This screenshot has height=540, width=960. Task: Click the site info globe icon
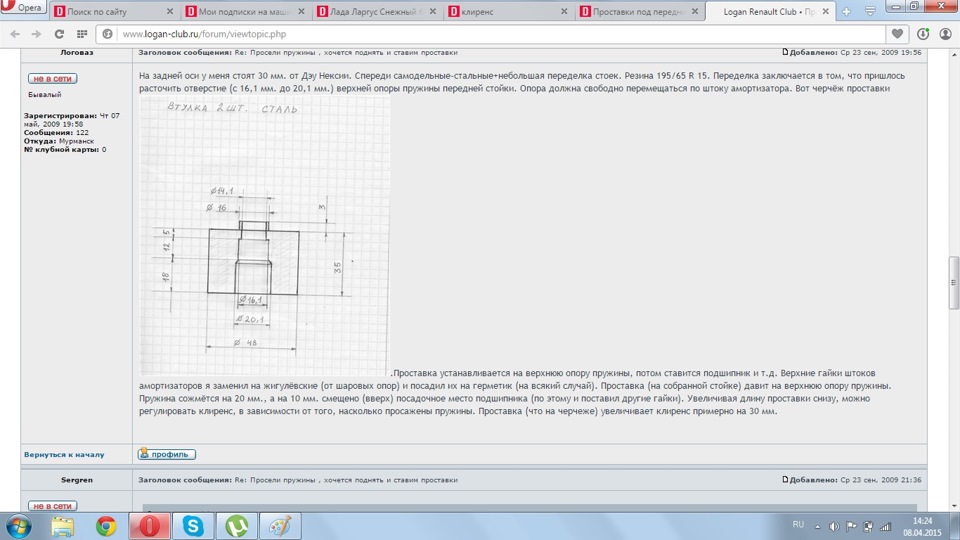tap(108, 34)
